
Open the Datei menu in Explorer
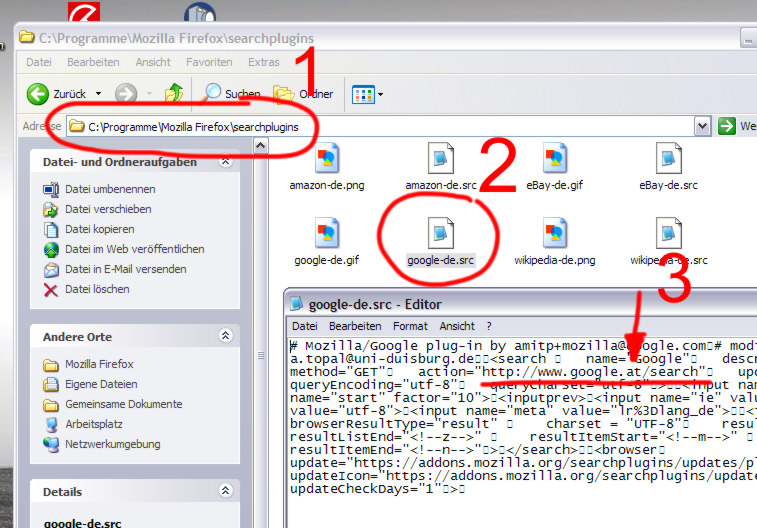[x=39, y=62]
